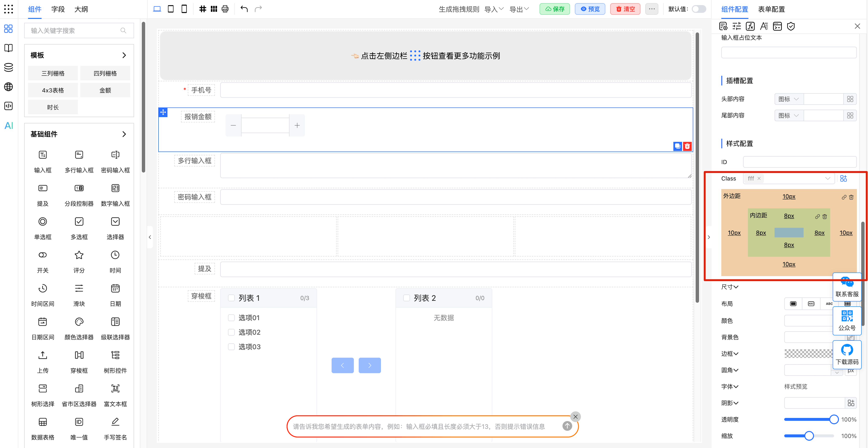Image resolution: width=868 pixels, height=448 pixels.
Task: Collapse the 基础组件 section
Action: point(124,134)
